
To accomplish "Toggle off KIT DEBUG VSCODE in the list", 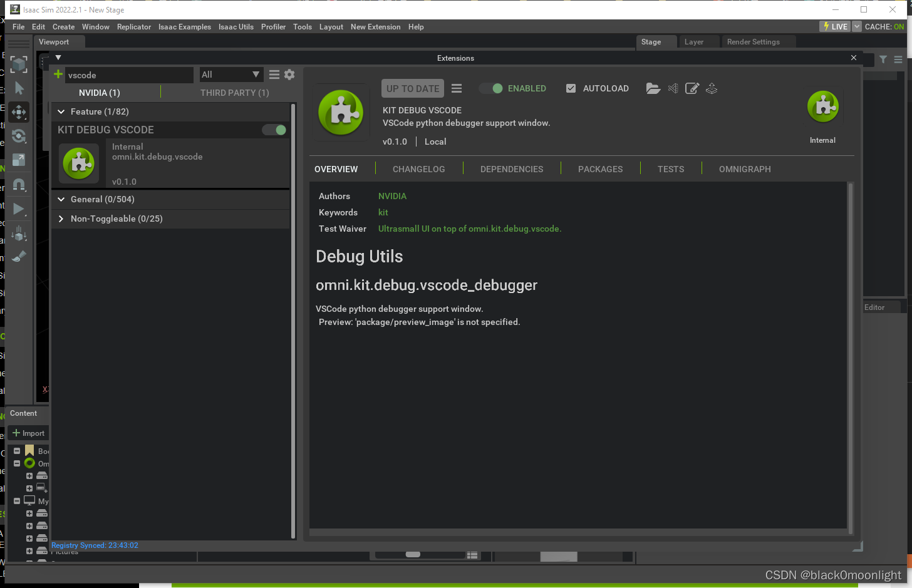I will coord(274,130).
